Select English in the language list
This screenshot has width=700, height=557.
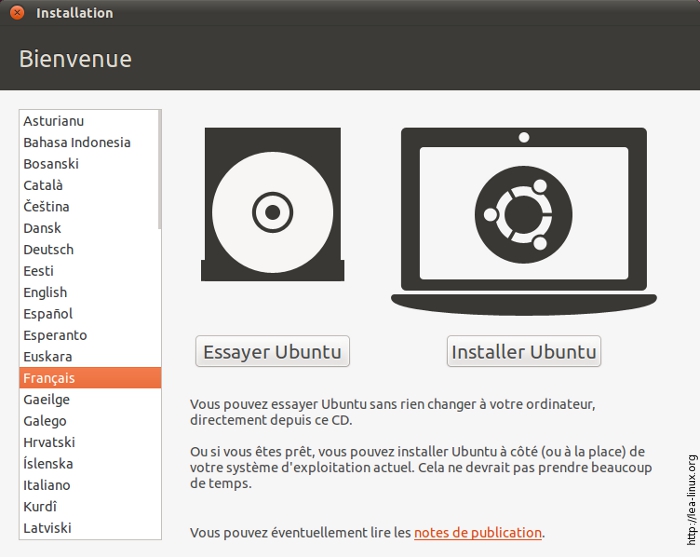pos(45,292)
